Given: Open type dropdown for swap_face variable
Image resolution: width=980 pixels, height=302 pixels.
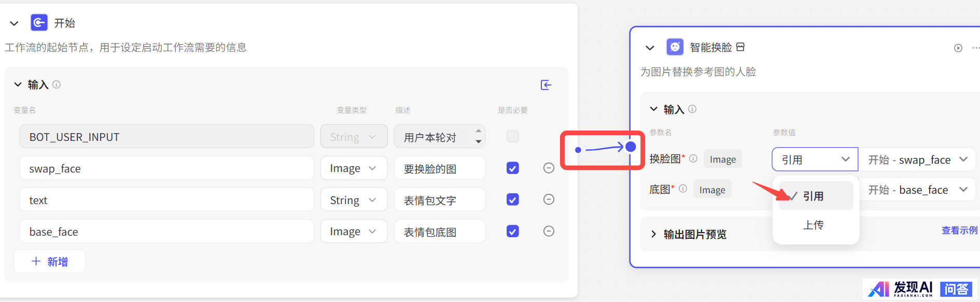Looking at the screenshot, I should click(x=354, y=168).
